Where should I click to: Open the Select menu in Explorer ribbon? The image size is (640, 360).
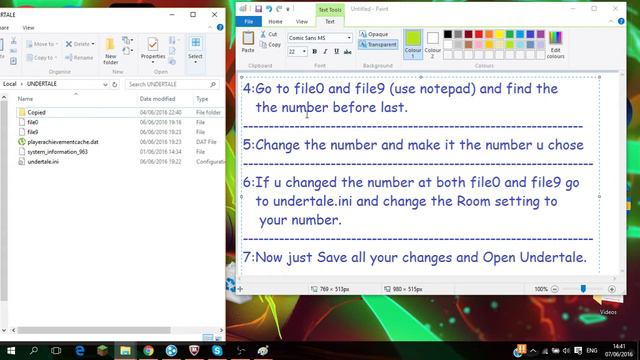(x=196, y=50)
